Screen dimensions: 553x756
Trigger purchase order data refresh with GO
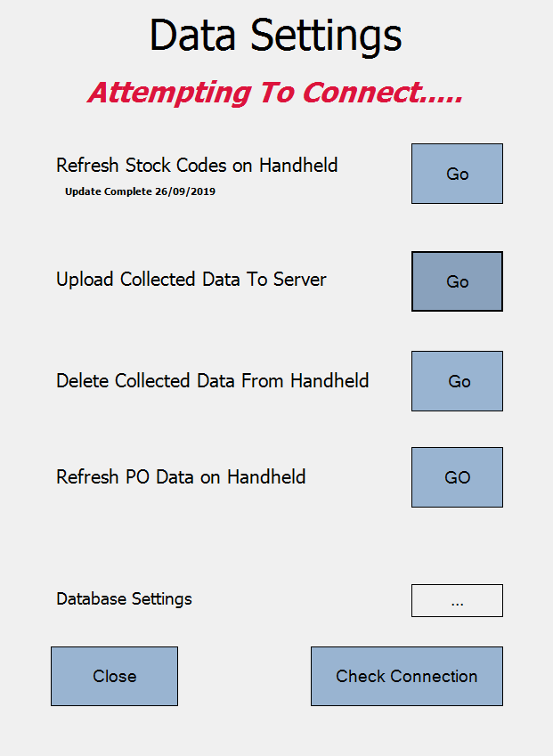click(x=457, y=477)
